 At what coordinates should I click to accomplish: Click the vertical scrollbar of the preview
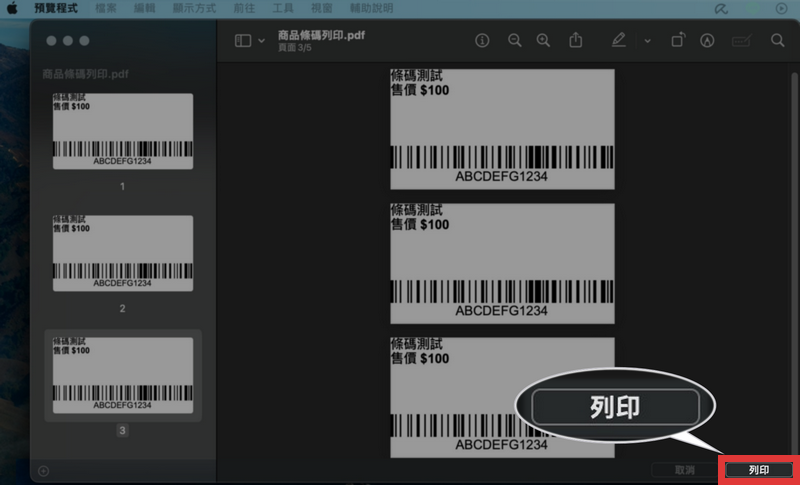794,265
